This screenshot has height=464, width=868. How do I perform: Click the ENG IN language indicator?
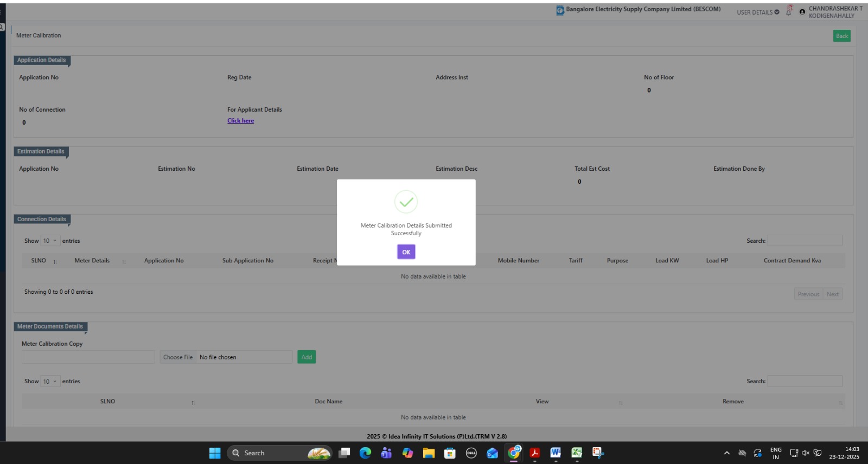pos(776,453)
